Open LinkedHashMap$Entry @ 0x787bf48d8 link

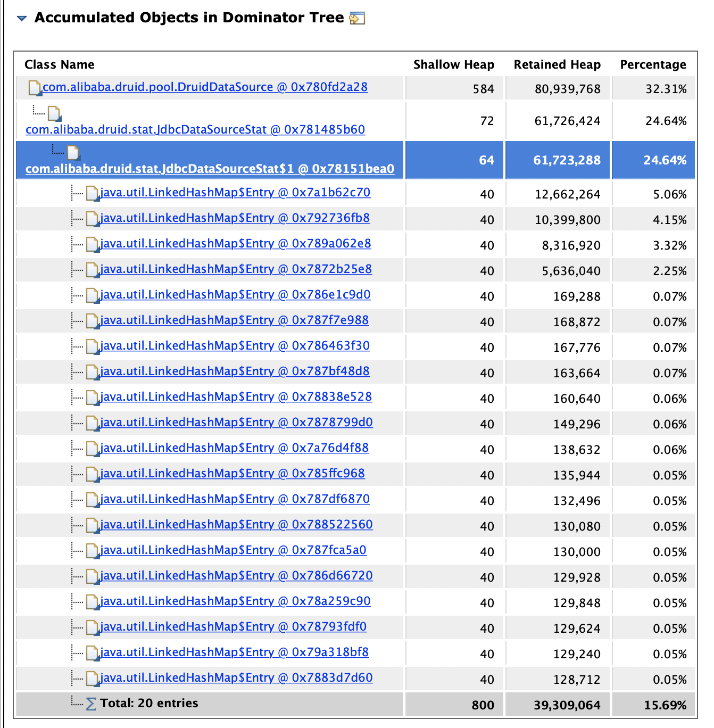click(235, 371)
